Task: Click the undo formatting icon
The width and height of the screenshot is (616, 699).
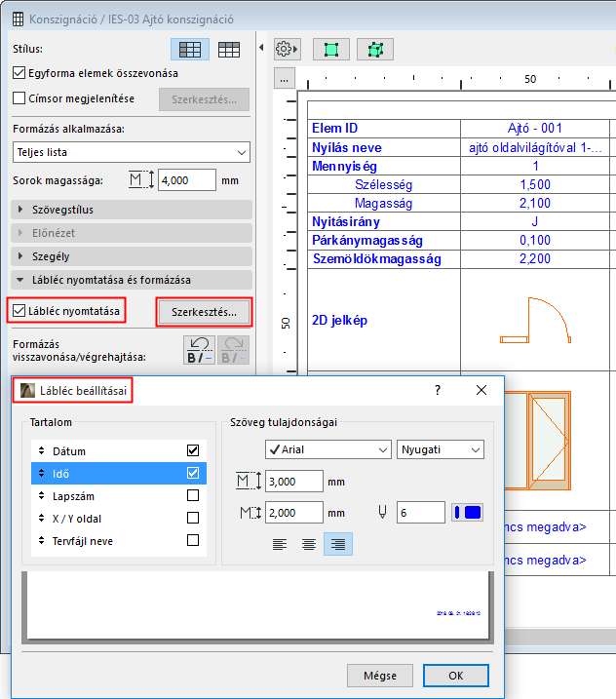Action: tap(199, 350)
